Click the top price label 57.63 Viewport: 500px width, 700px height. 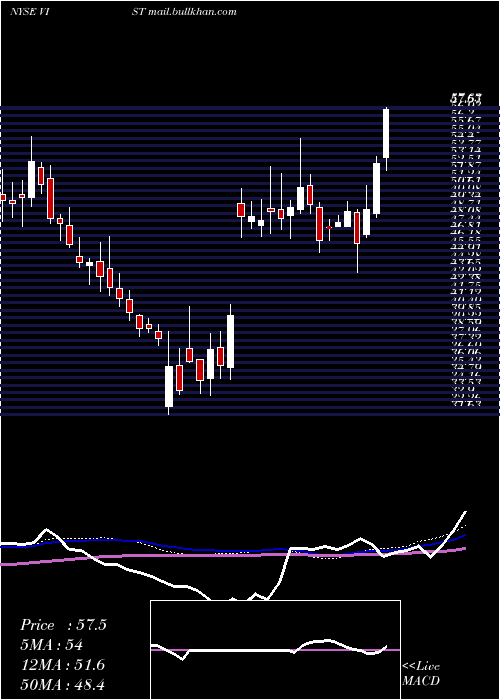tap(465, 97)
